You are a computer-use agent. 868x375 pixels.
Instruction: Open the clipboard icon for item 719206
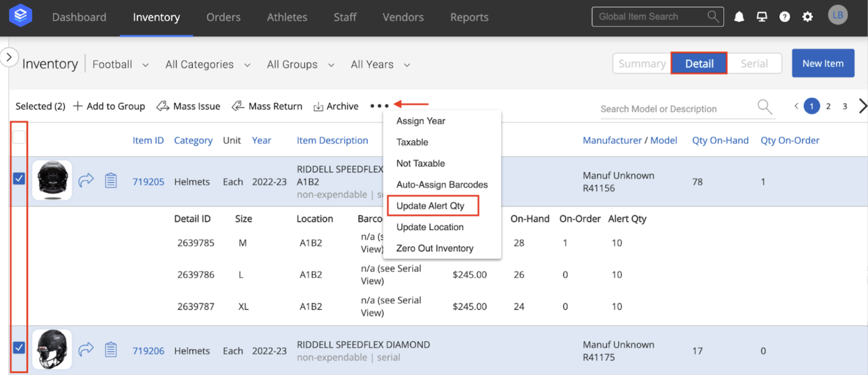point(111,349)
